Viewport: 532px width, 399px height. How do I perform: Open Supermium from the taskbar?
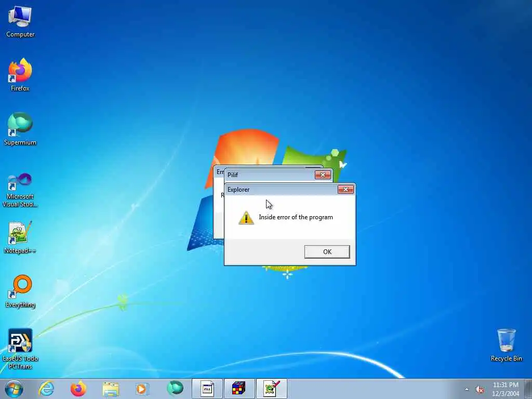click(175, 389)
